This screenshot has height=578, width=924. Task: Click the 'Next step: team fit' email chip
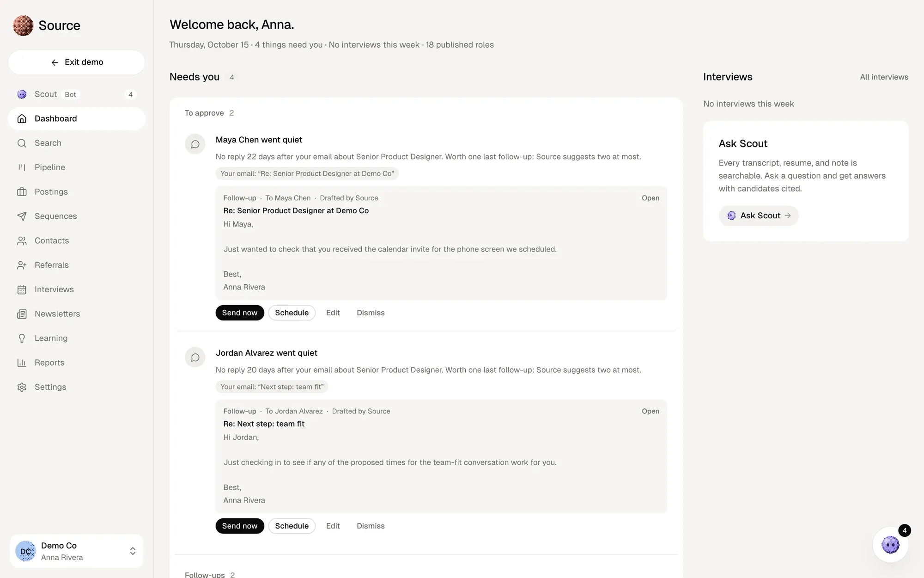click(x=272, y=387)
